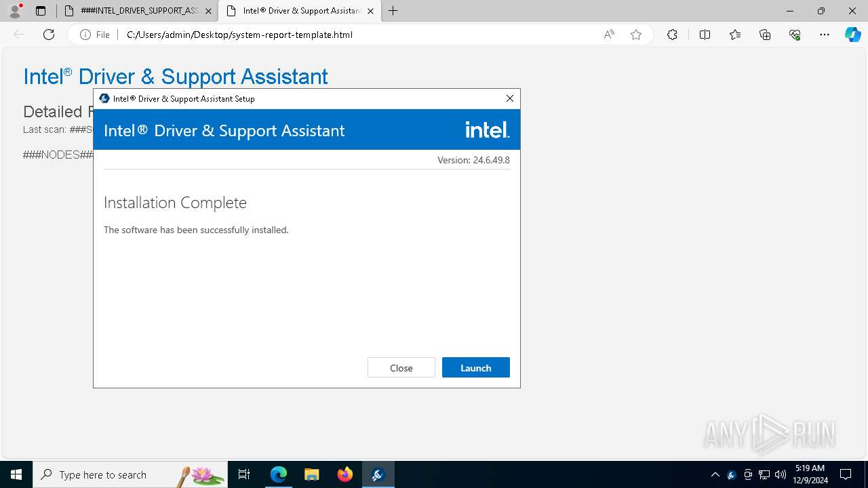The width and height of the screenshot is (868, 488).
Task: Open Windows Start menu
Action: [16, 474]
